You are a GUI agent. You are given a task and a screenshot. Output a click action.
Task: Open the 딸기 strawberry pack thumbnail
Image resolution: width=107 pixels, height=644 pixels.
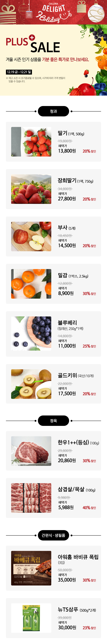pyautogui.click(x=31, y=142)
